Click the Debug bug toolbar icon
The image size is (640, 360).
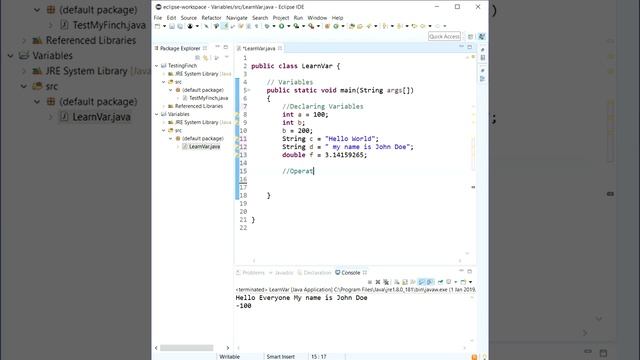pos(267,26)
